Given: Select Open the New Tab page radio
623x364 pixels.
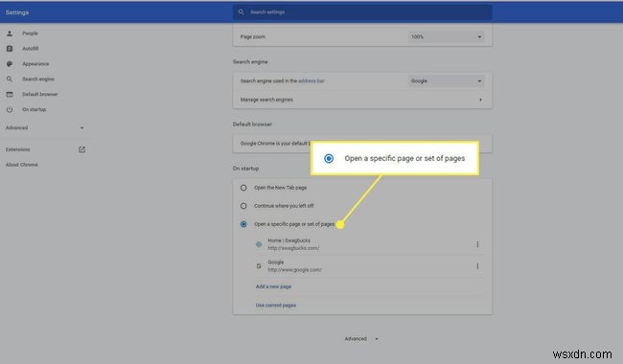Looking at the screenshot, I should (x=243, y=188).
